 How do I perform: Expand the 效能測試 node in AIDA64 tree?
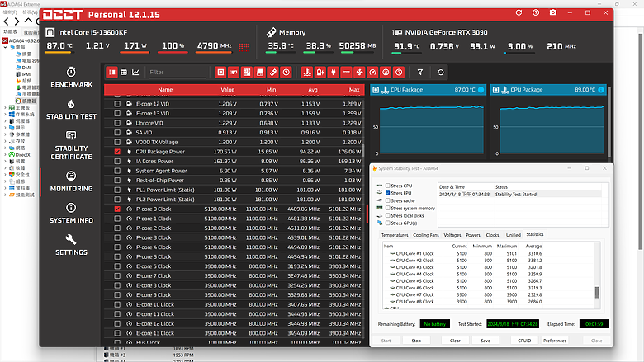tap(5, 195)
